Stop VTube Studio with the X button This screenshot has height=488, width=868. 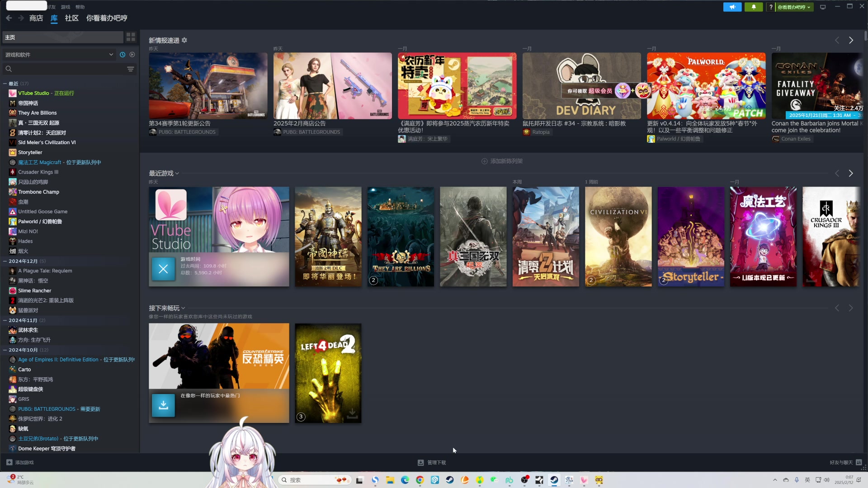pos(163,269)
